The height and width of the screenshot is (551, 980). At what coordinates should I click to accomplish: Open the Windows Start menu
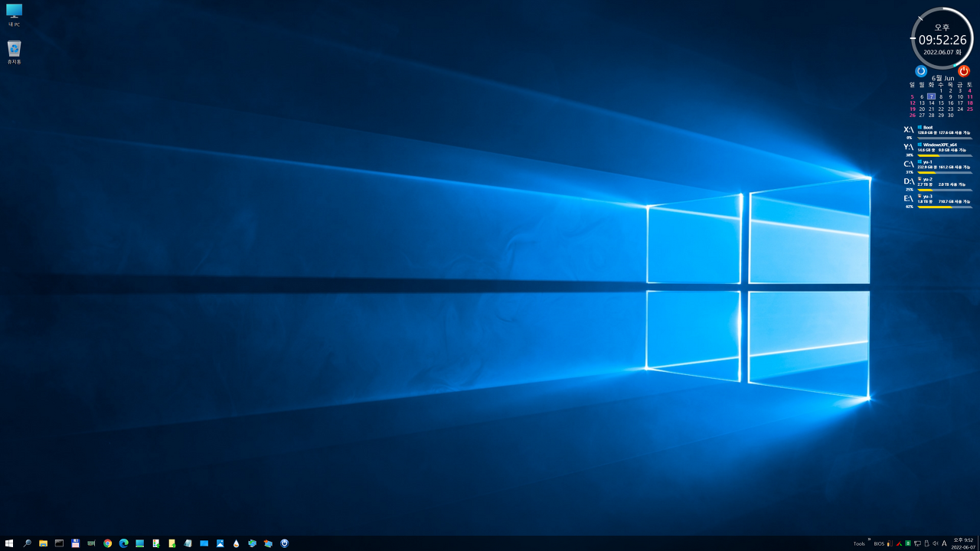[x=9, y=543]
